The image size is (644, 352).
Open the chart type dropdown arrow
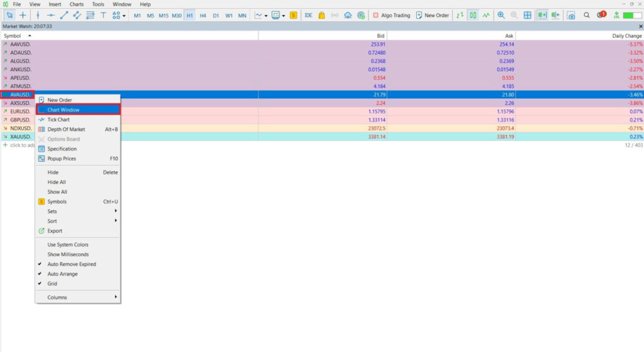[x=266, y=15]
